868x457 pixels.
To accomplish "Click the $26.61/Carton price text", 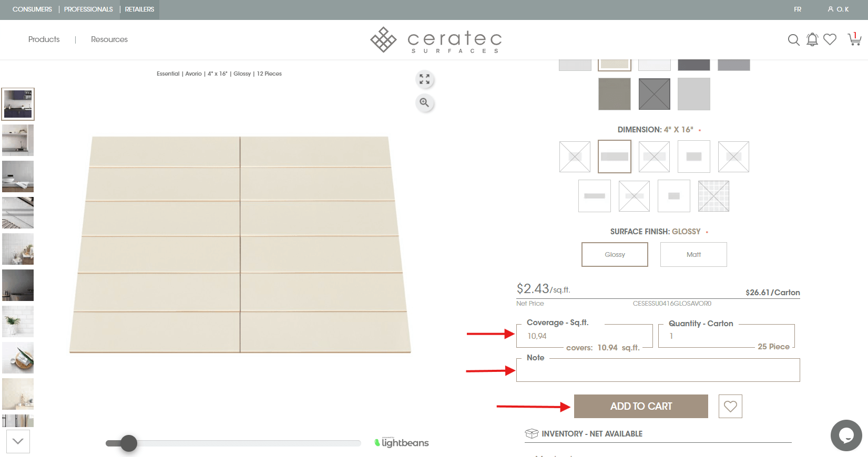I will [772, 293].
